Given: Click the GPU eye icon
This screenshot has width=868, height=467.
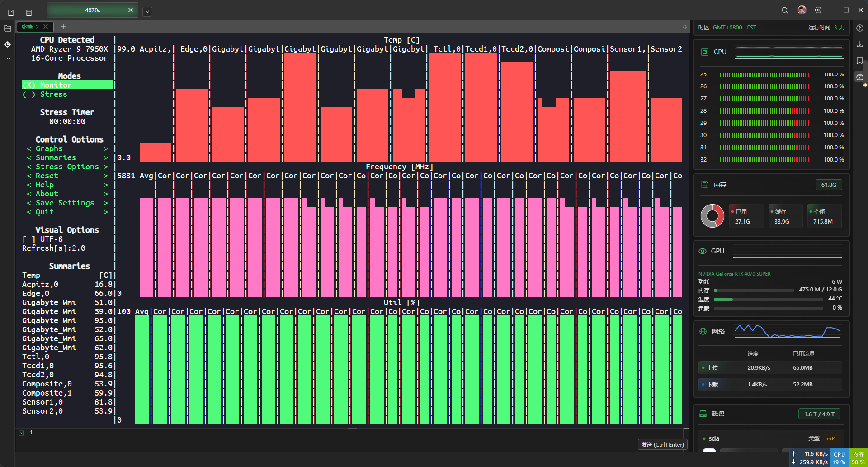Looking at the screenshot, I should tap(703, 251).
